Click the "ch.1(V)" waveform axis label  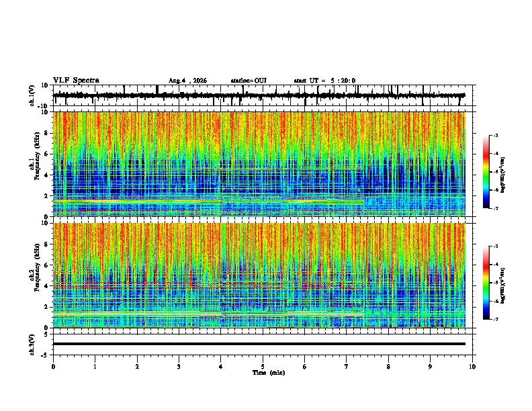click(32, 95)
